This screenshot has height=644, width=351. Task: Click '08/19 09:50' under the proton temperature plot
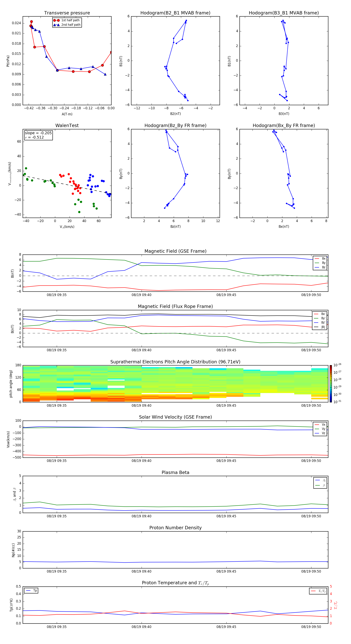(311, 627)
